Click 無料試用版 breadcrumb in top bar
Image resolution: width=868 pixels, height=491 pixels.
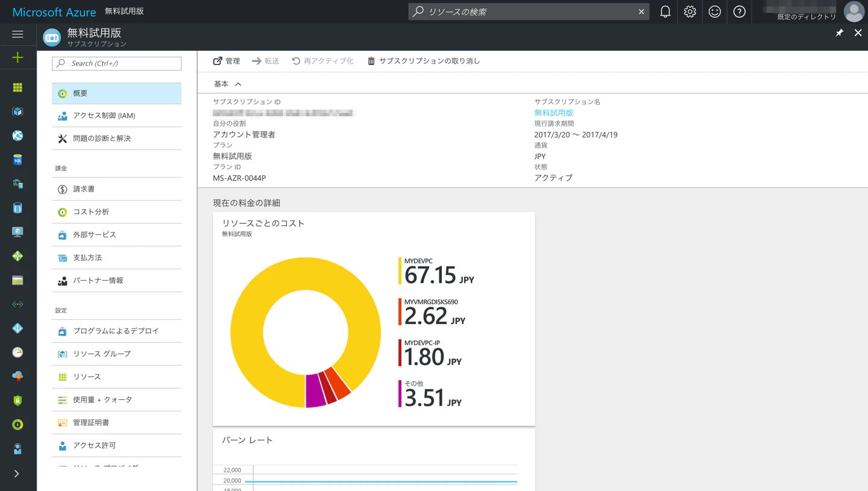click(x=124, y=11)
